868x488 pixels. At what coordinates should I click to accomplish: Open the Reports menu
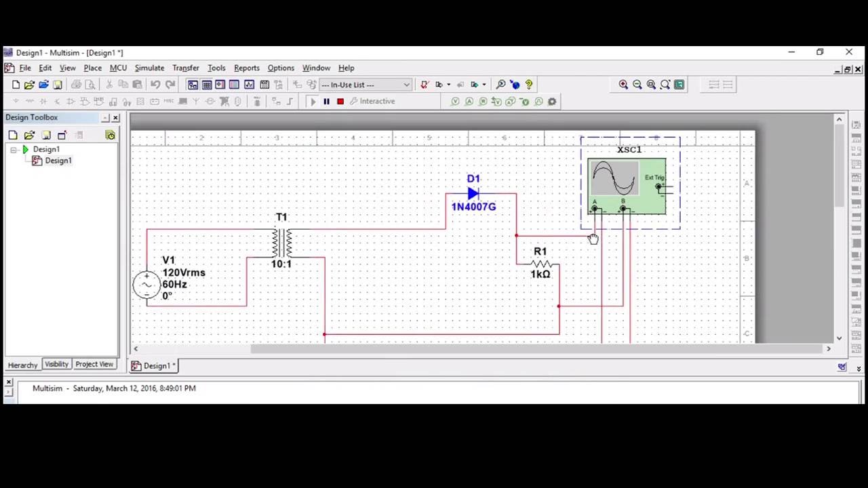point(247,68)
